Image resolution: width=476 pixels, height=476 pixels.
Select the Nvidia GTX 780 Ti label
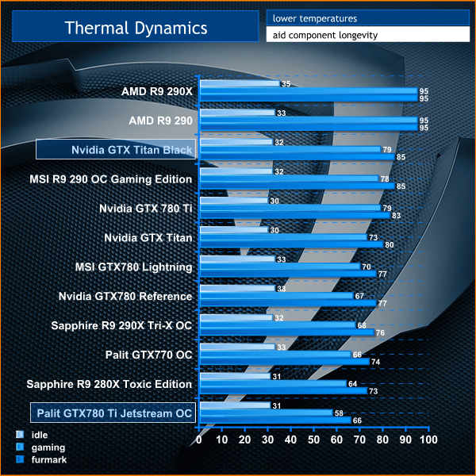[146, 208]
